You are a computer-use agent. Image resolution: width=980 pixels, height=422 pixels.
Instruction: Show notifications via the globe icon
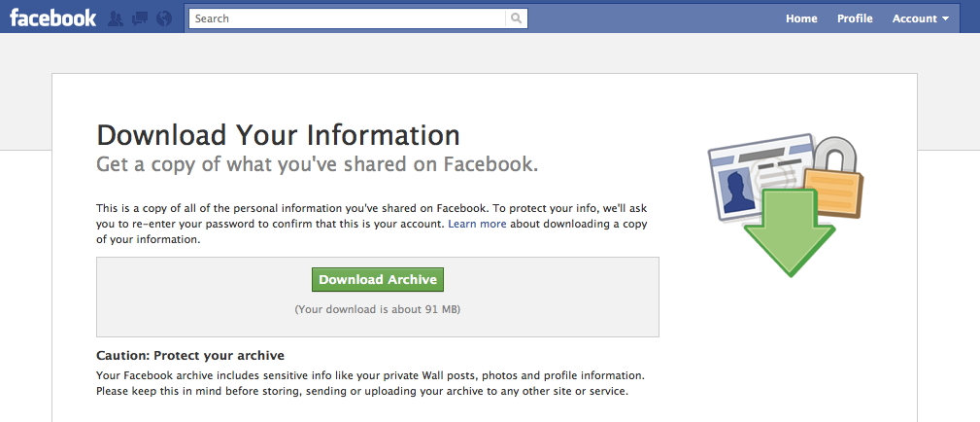click(163, 18)
